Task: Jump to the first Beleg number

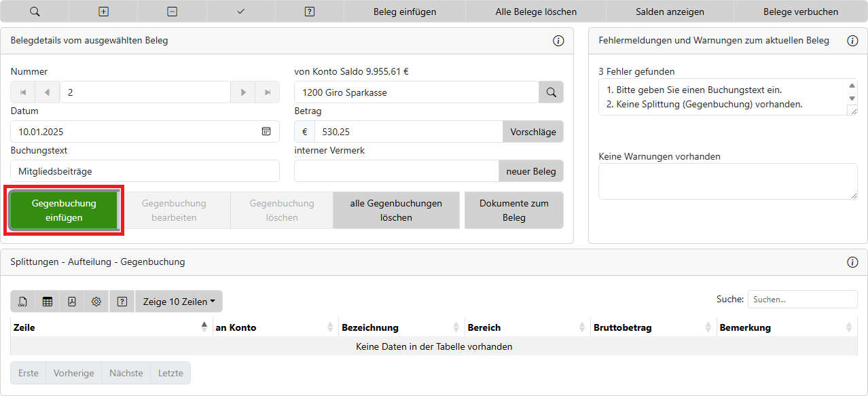Action: tap(23, 92)
